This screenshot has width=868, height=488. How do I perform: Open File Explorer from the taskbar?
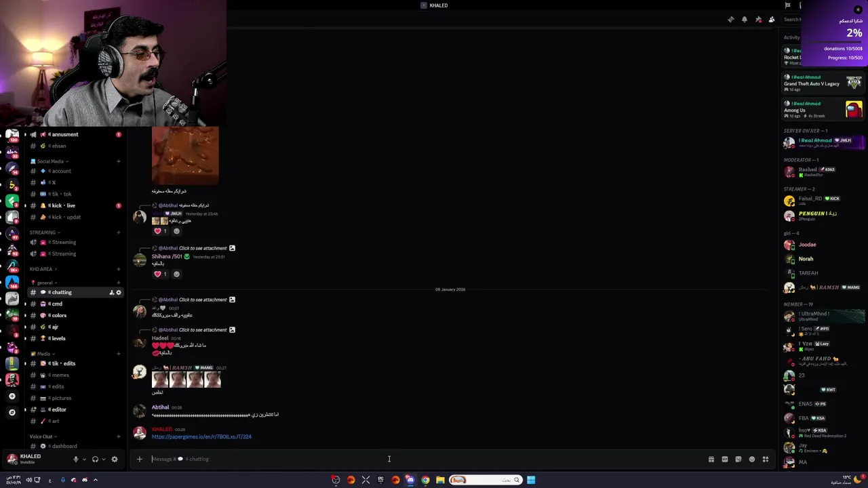click(x=440, y=480)
